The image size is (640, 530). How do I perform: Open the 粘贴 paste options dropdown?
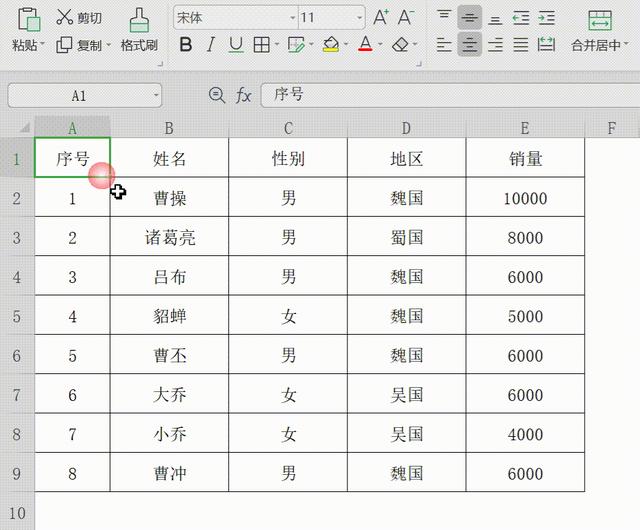pos(42,44)
